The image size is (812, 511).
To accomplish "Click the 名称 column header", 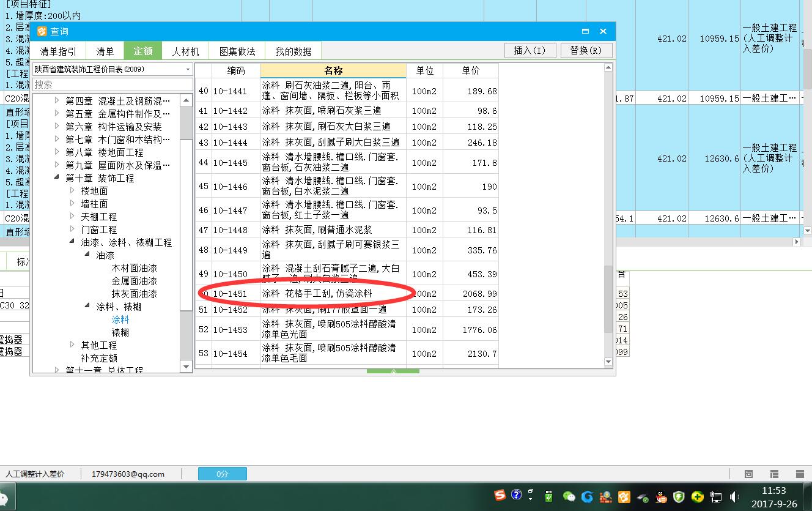I will [333, 70].
